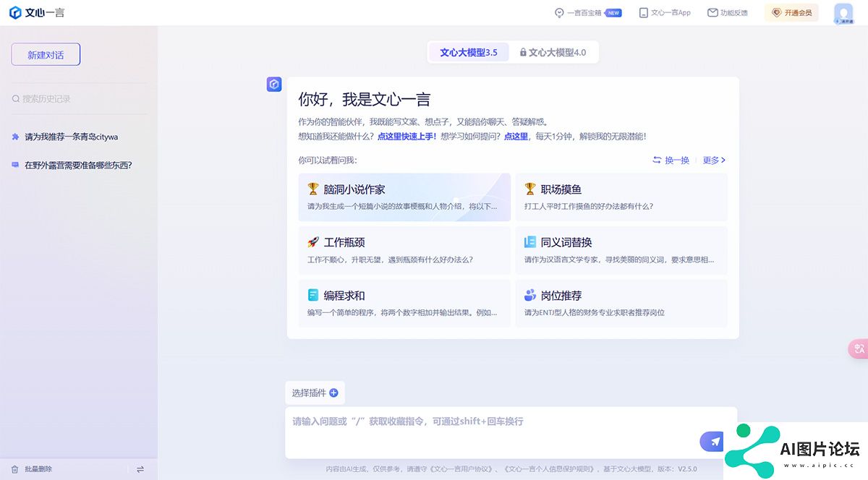Viewport: 868px width, 480px height.
Task: Click the trash icon for 批量删除
Action: (14, 469)
